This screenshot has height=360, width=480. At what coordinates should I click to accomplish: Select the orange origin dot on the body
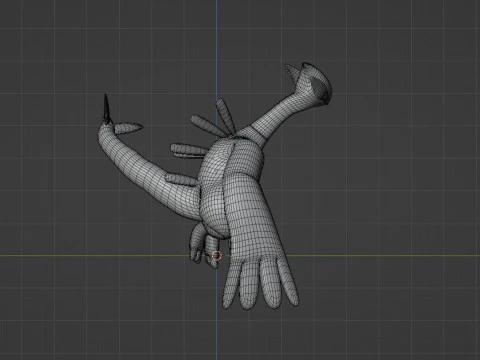[217, 171]
